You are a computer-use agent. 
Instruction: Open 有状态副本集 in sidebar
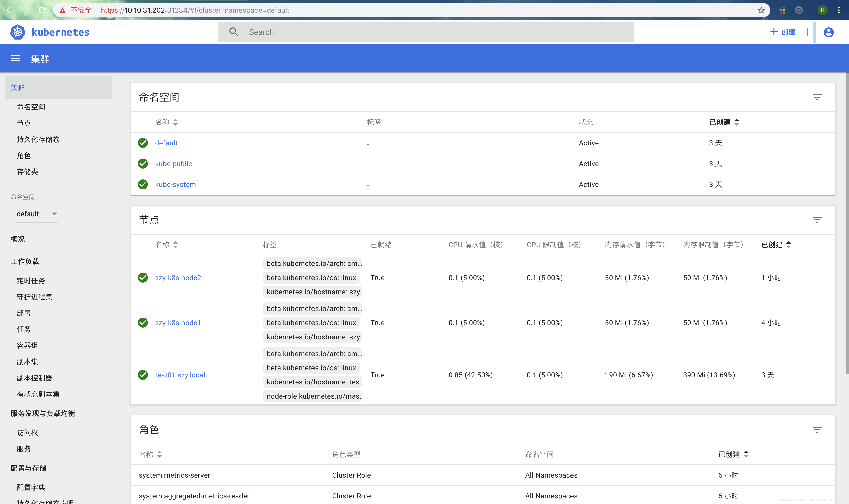point(38,394)
